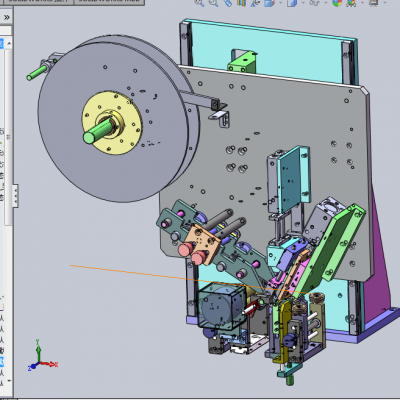
Task: Click the feature tree scroll-up arrow
Action: point(9,44)
